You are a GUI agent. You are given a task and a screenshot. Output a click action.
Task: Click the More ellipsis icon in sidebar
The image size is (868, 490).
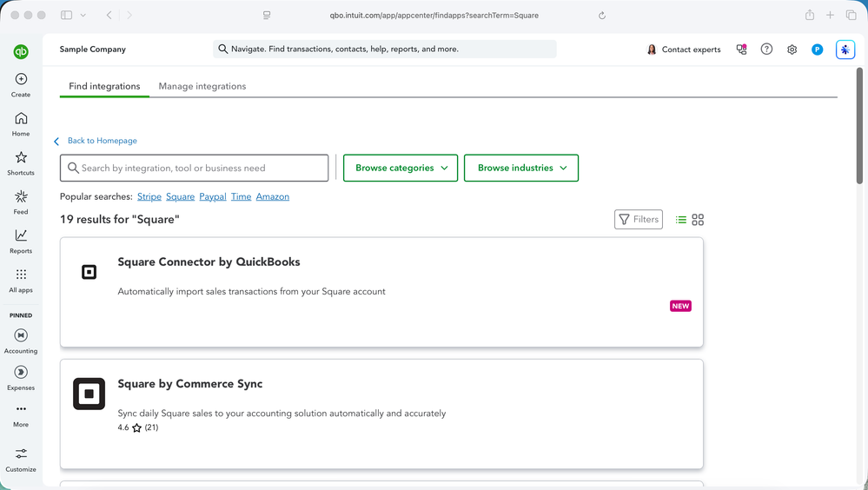click(x=21, y=408)
